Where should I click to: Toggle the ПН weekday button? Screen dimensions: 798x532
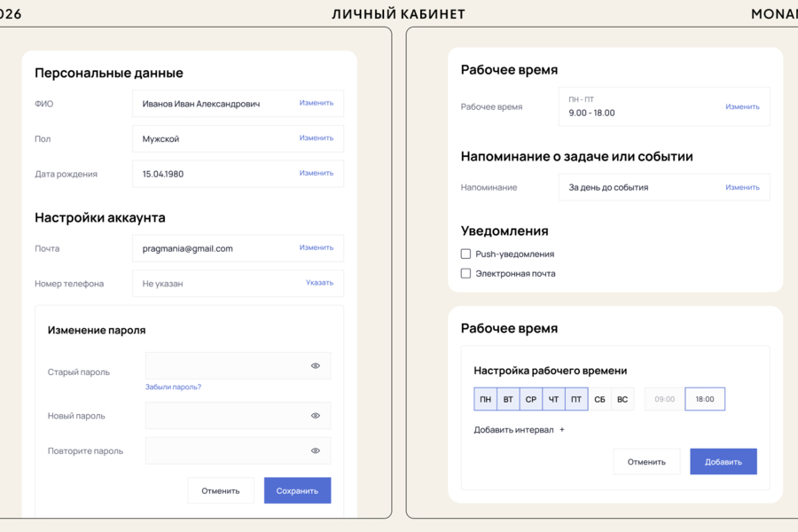click(486, 399)
